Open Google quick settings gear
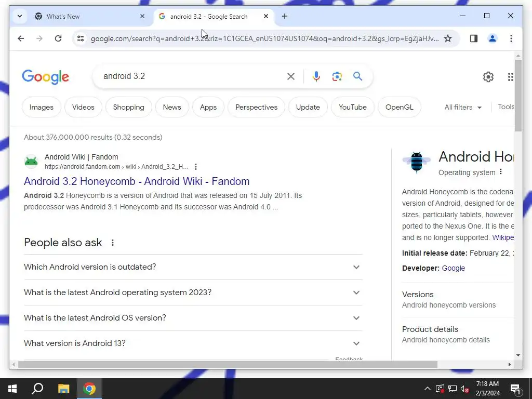Image resolution: width=532 pixels, height=399 pixels. (x=488, y=77)
